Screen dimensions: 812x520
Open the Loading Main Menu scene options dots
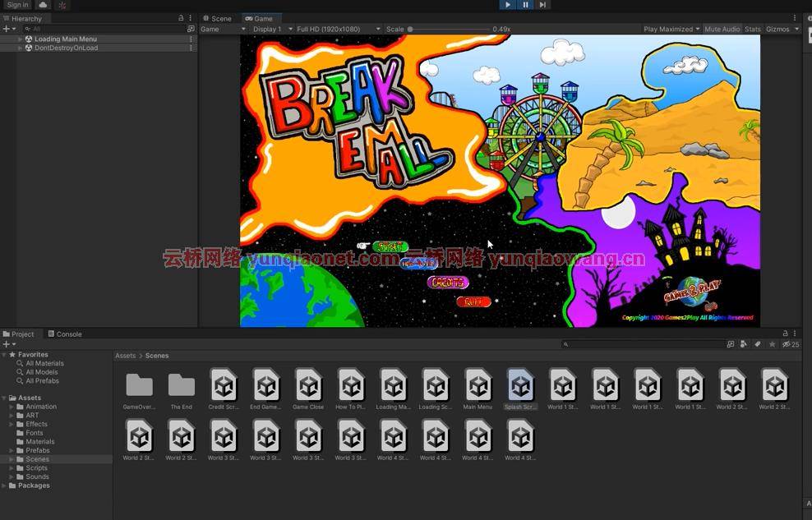click(x=191, y=39)
